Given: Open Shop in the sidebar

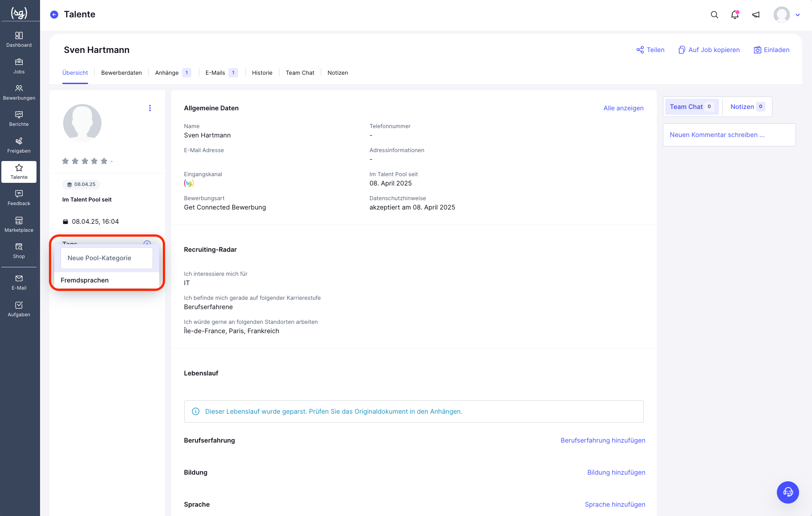Looking at the screenshot, I should point(19,251).
